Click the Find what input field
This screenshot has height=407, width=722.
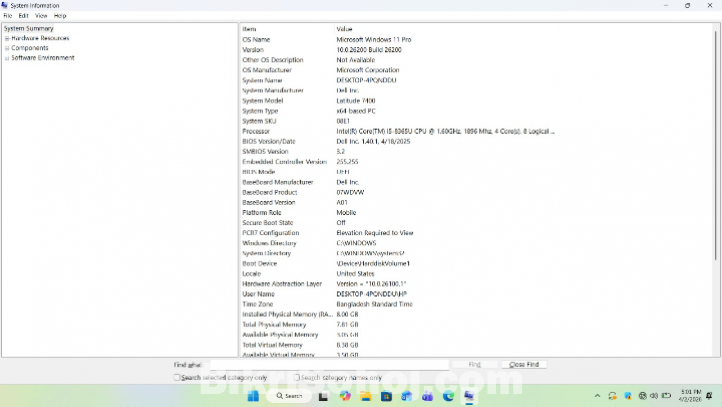[x=329, y=365]
